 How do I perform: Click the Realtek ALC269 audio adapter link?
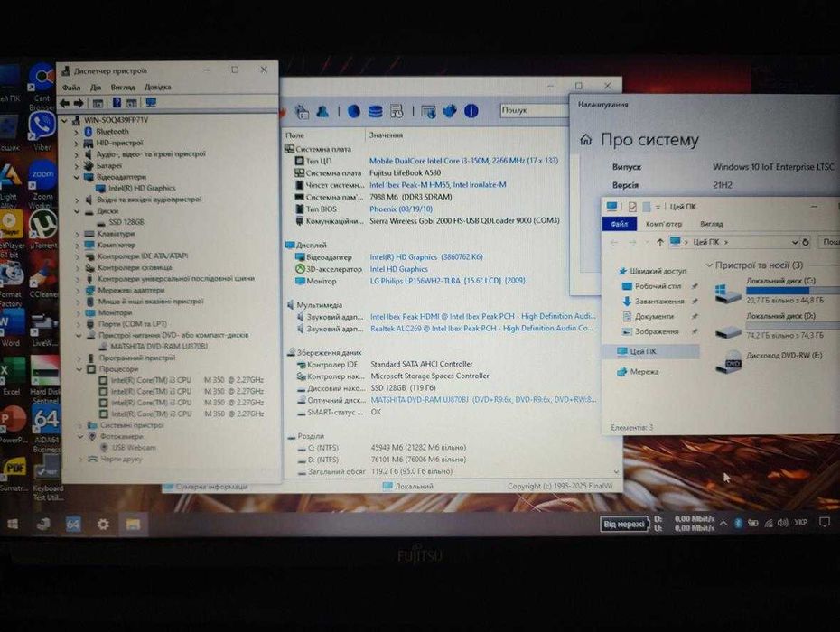click(481, 329)
